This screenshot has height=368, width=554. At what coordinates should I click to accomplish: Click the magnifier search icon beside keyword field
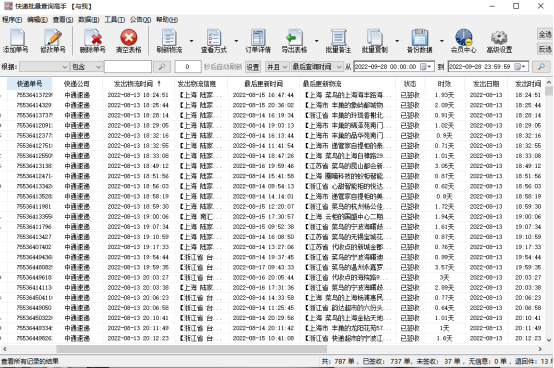(162, 66)
